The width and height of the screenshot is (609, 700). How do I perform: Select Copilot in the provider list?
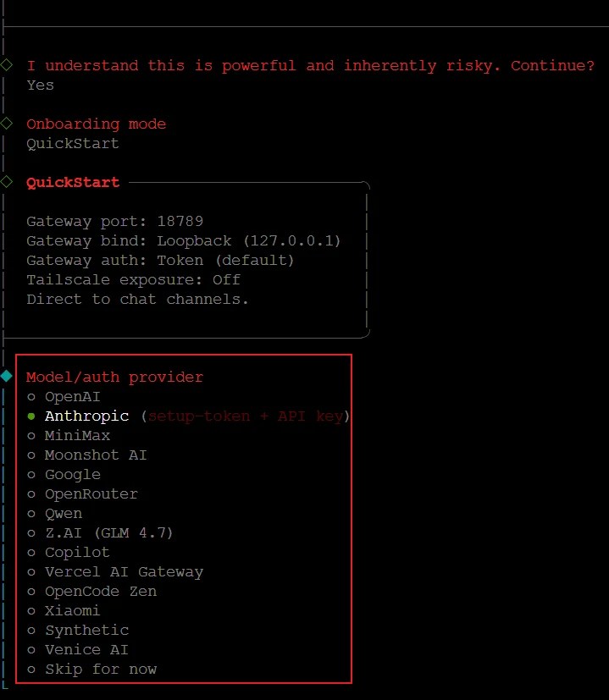(x=77, y=552)
